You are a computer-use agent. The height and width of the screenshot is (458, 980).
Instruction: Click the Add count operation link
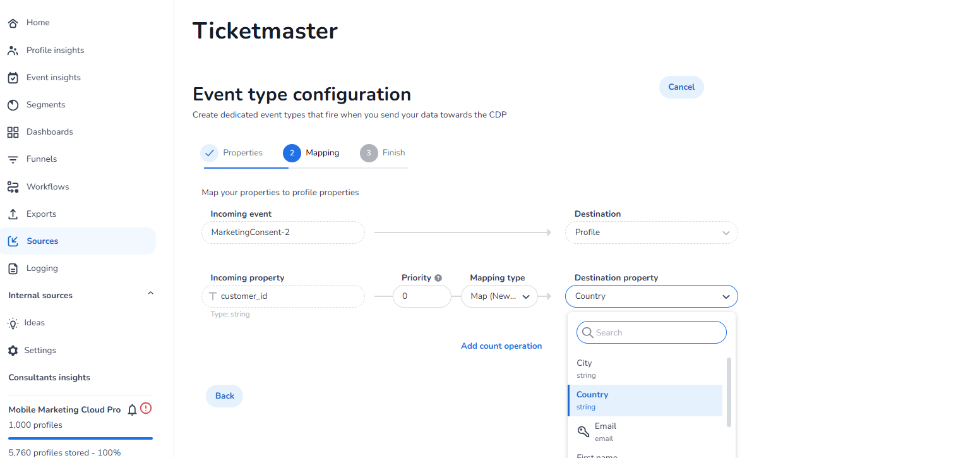pos(501,346)
